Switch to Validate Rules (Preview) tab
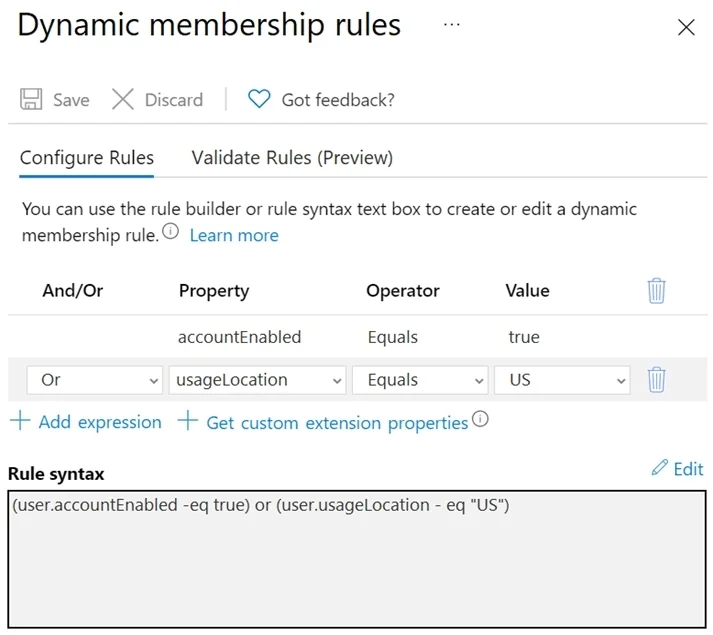Viewport: 713px width, 635px height. point(292,158)
